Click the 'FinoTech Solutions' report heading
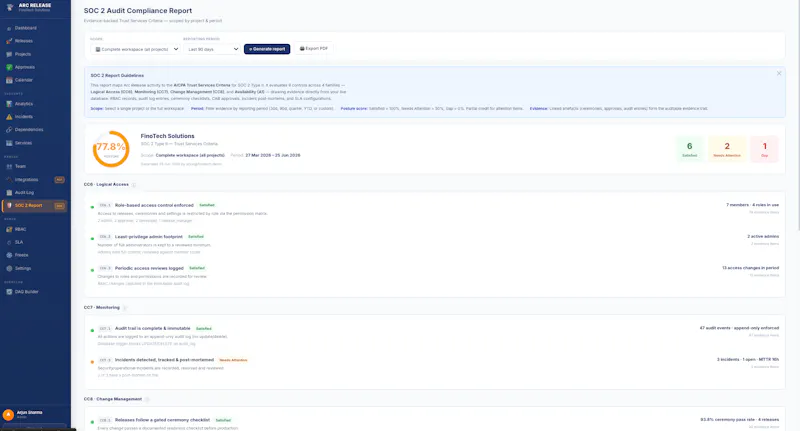The height and width of the screenshot is (431, 800). (x=167, y=136)
